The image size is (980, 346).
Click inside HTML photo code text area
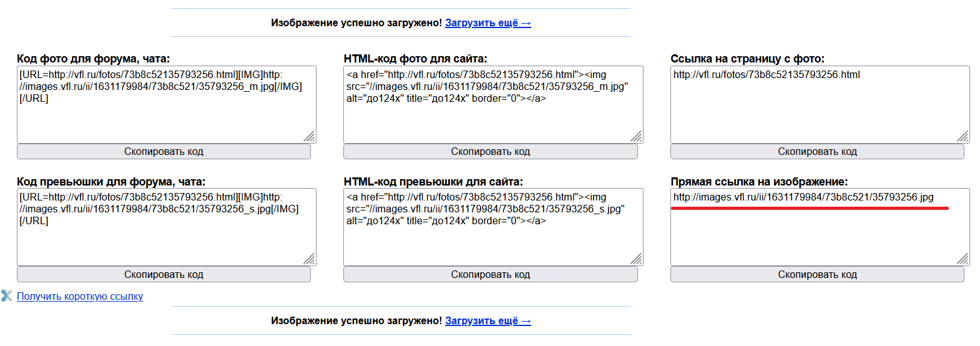tap(493, 119)
